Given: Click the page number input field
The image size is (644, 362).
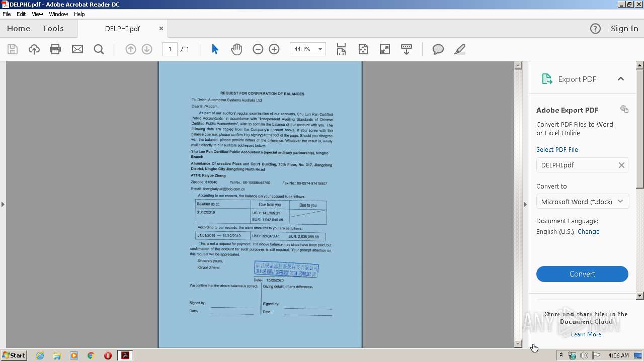Looking at the screenshot, I should (x=170, y=49).
